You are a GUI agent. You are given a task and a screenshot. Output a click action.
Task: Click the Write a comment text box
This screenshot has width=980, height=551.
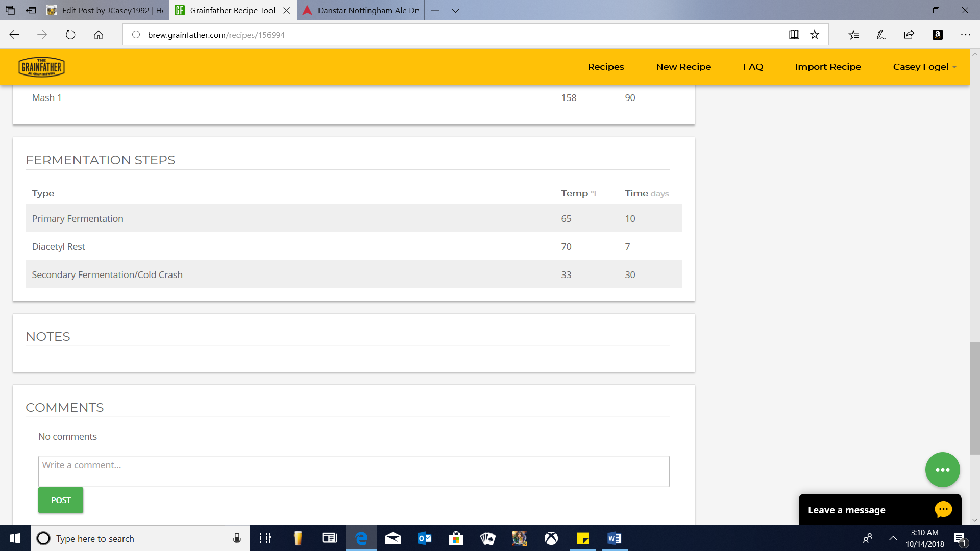(x=354, y=471)
